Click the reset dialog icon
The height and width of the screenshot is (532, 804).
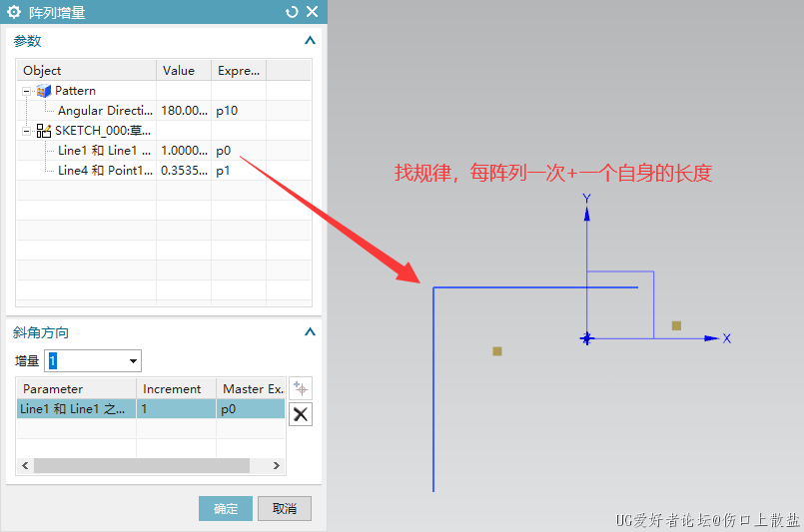tap(292, 12)
